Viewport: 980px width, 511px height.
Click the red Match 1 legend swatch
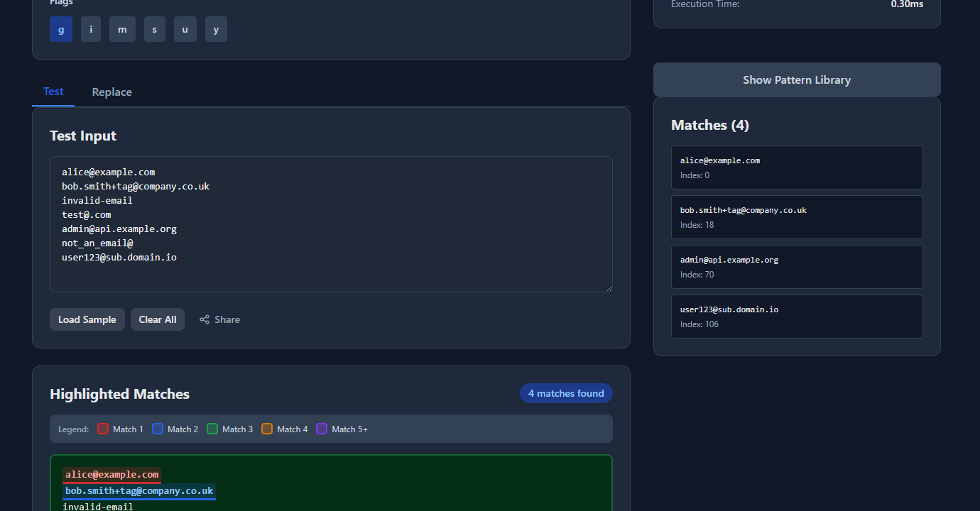tap(103, 429)
